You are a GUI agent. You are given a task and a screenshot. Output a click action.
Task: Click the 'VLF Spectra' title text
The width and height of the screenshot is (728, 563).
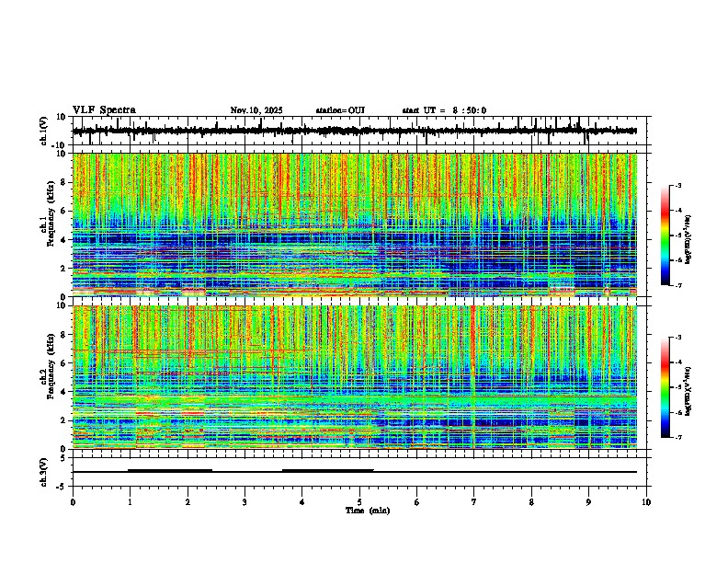(x=104, y=110)
